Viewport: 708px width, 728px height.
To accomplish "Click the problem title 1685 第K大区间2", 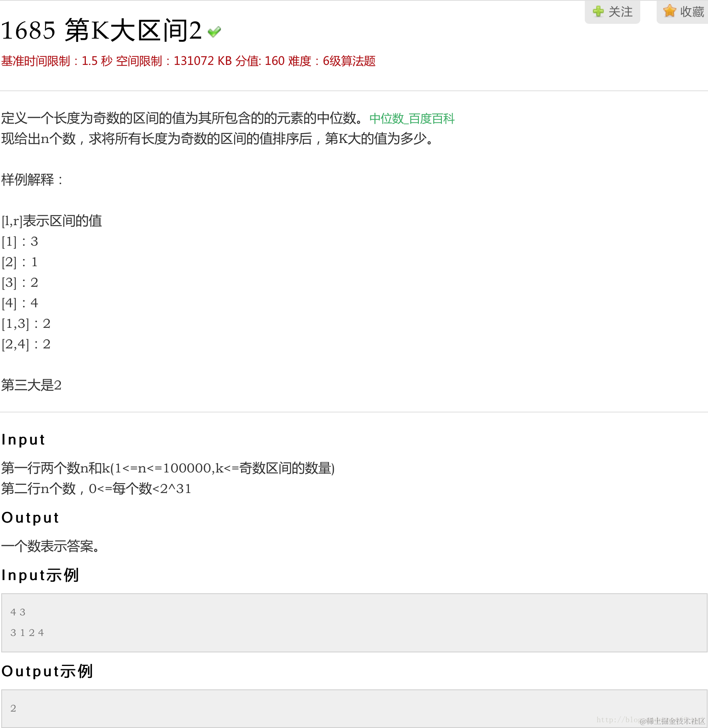I will pos(101,30).
